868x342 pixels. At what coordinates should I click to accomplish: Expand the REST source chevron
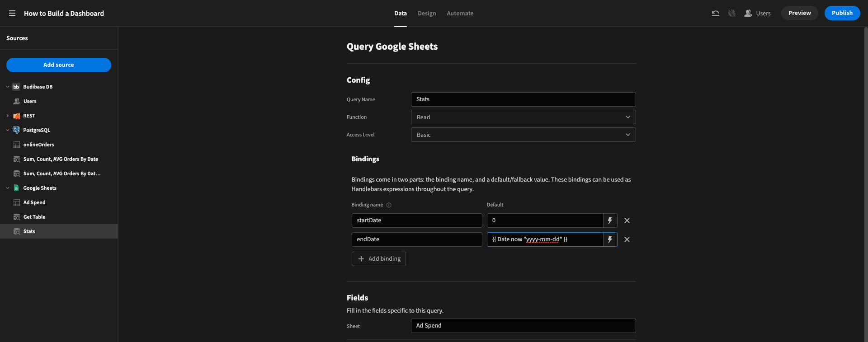coord(8,116)
